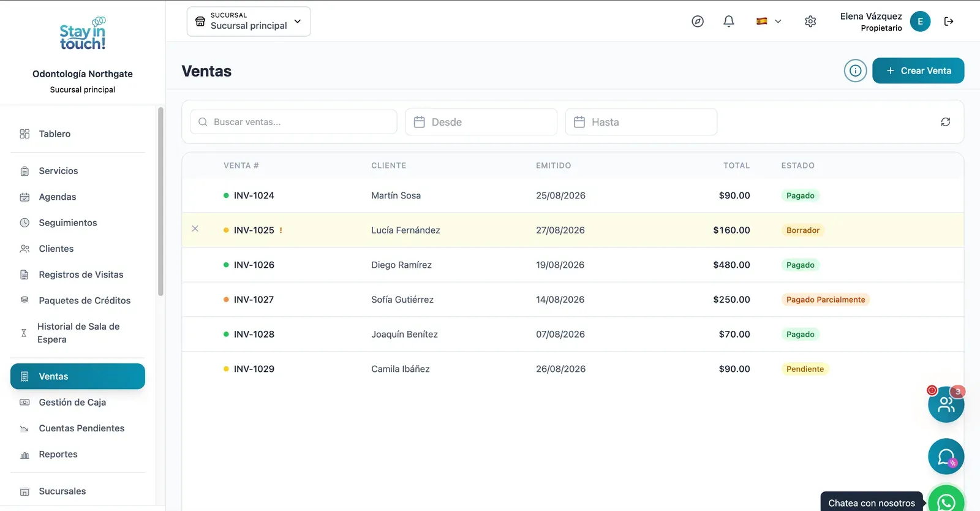The height and width of the screenshot is (511, 980).
Task: Open Reportes in the sidebar
Action: tap(78, 454)
